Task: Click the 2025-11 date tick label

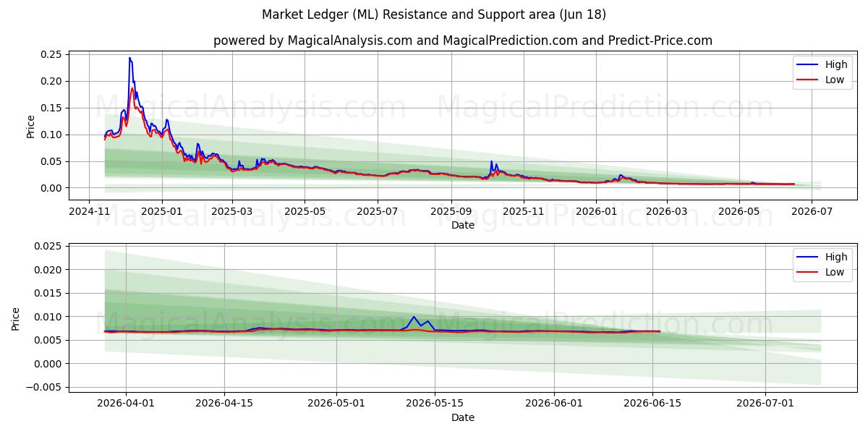Action: coord(524,211)
